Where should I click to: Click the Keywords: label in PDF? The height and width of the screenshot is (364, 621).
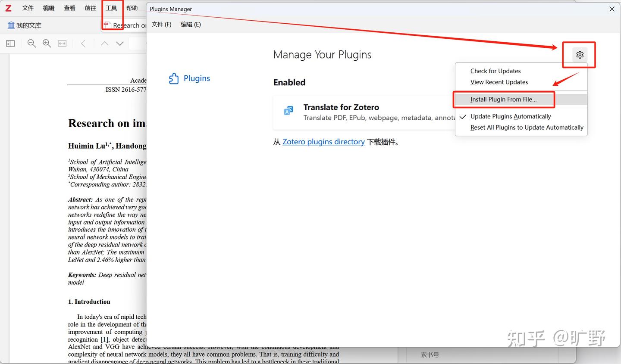pyautogui.click(x=82, y=275)
